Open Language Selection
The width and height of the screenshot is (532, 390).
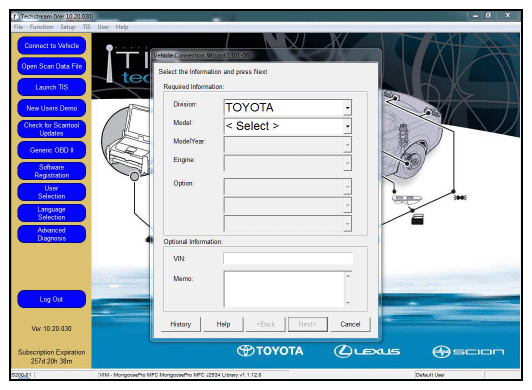(52, 213)
